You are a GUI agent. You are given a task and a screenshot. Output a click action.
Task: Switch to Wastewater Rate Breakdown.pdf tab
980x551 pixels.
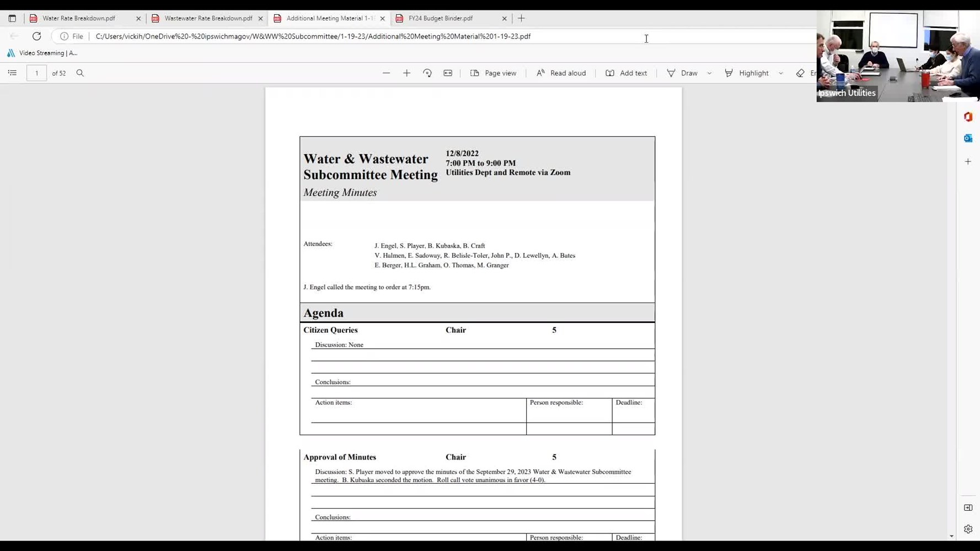tap(208, 18)
